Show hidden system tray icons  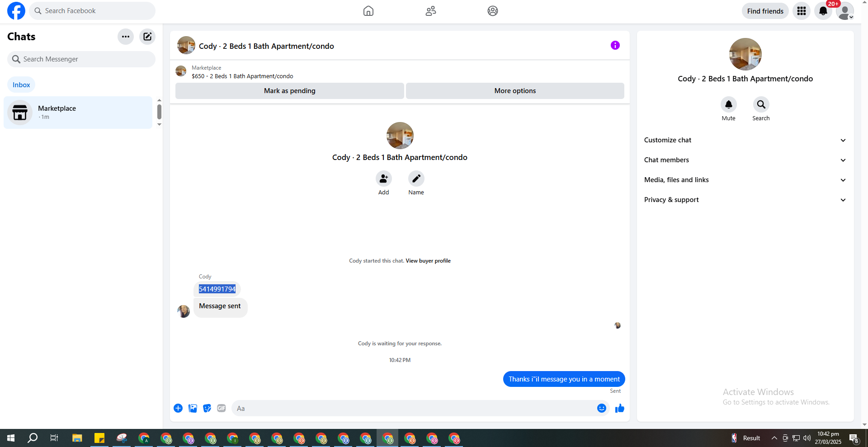(x=774, y=438)
